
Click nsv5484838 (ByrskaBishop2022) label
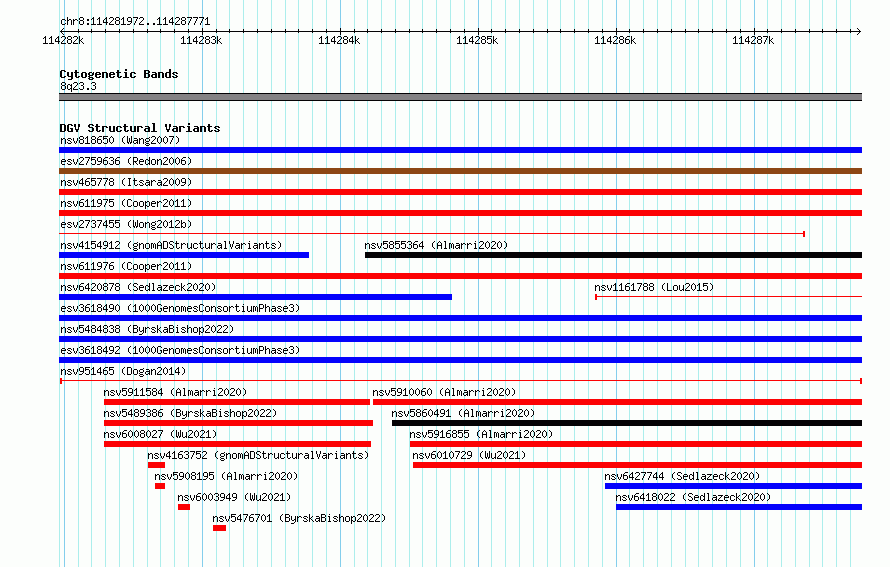click(147, 329)
